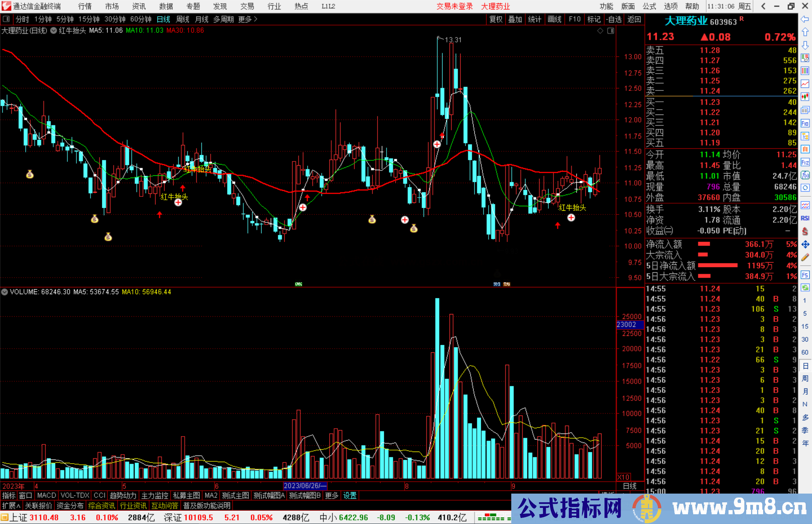The height and width of the screenshot is (524, 812).
Task: Click the back arrow icon in right sidebar
Action: coord(805,19)
